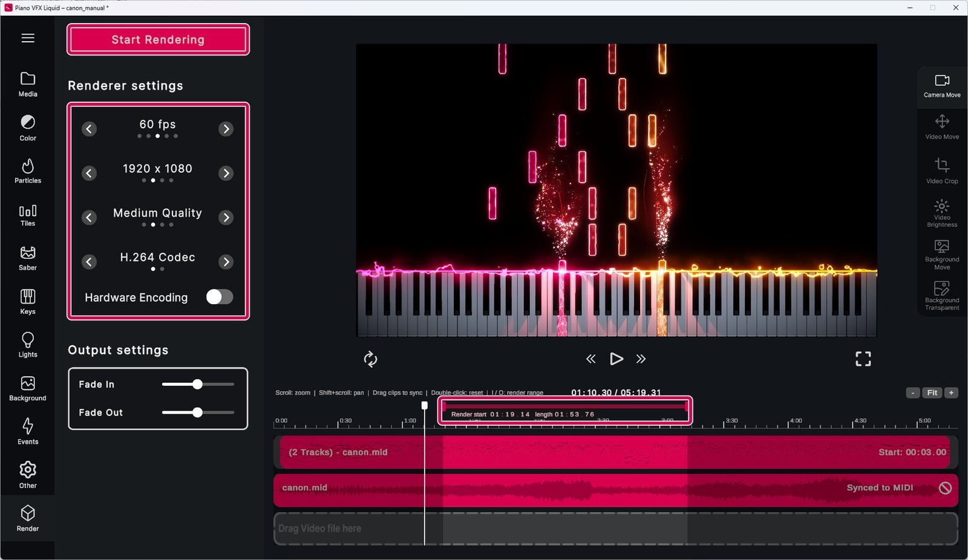968x560 pixels.
Task: Select Video Crop tool
Action: 942,171
